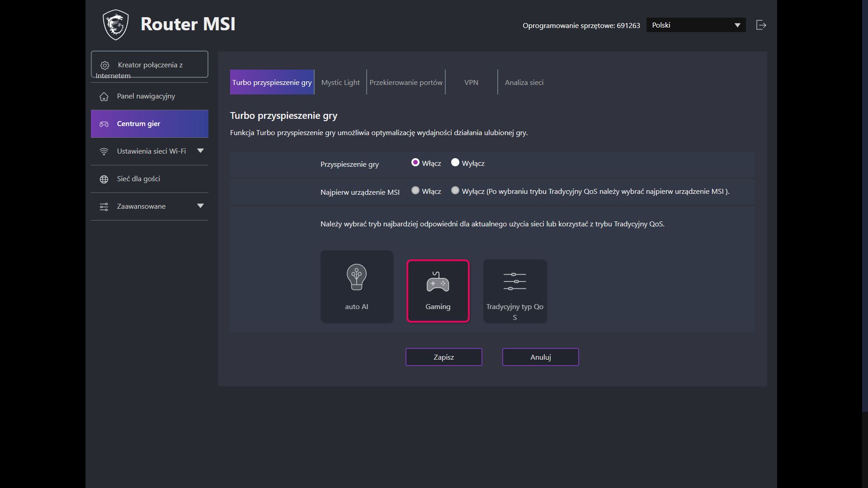Click the gear icon beside Kreator połączenia
The height and width of the screenshot is (488, 868).
(x=105, y=66)
